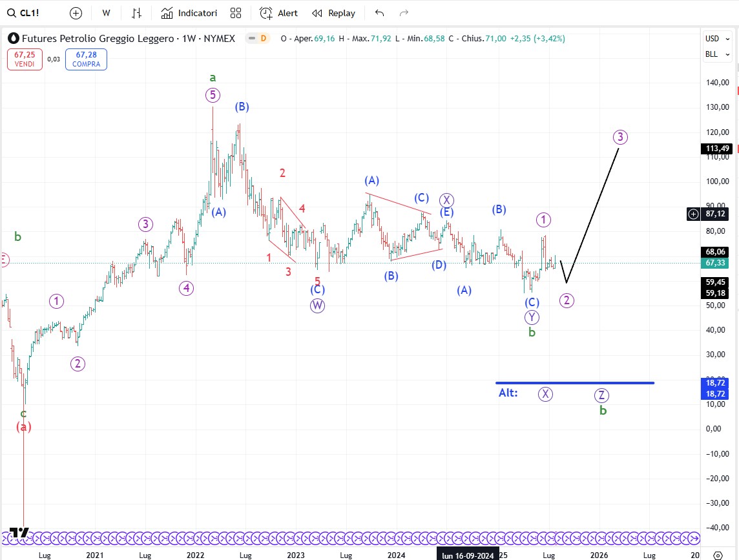Click the add symbol compare plus icon
This screenshot has height=560, width=739.
tap(76, 13)
